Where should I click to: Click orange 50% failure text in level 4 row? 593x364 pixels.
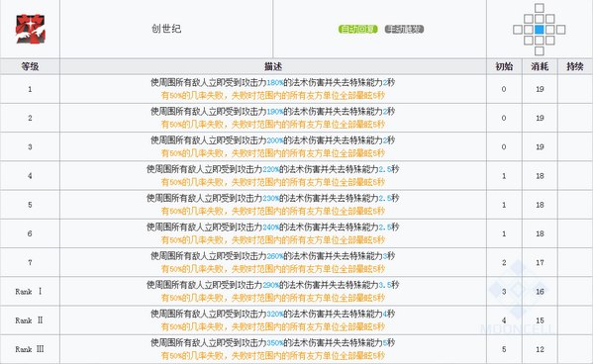click(272, 183)
